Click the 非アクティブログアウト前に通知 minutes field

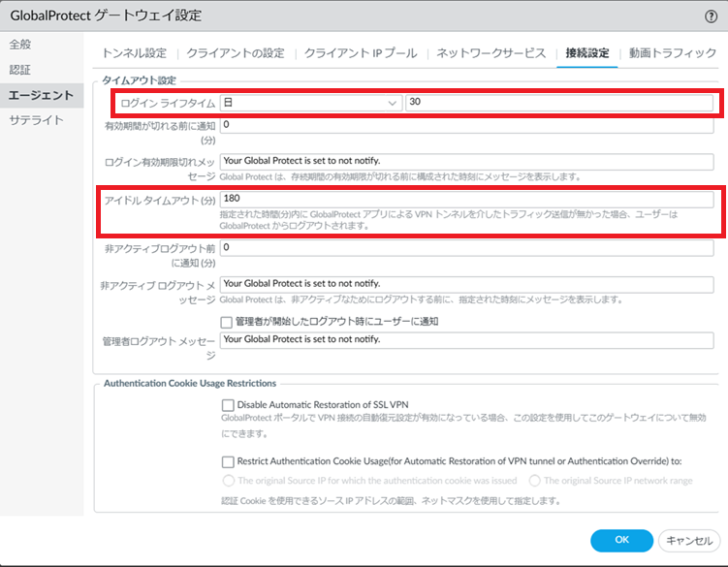[x=466, y=247]
